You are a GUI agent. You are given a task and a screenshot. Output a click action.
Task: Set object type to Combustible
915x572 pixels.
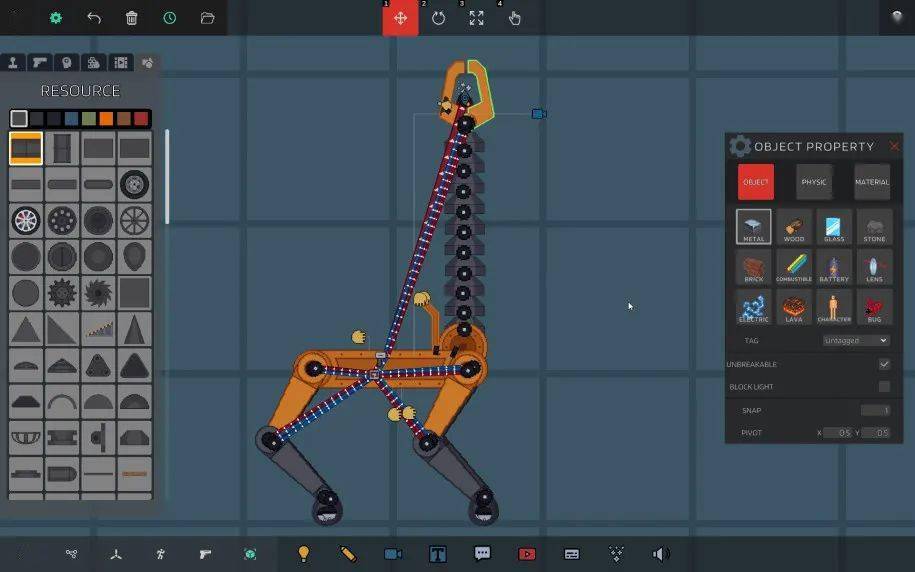[x=794, y=267]
